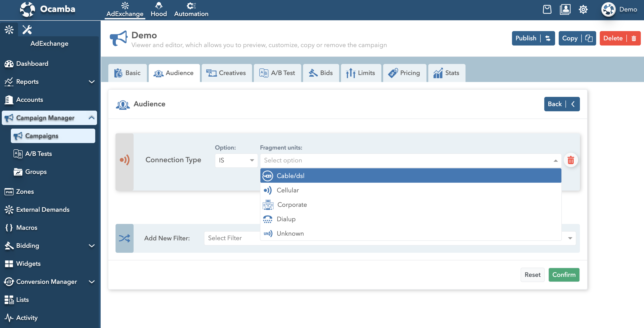This screenshot has height=328, width=644.
Task: Click the Audience tab icon
Action: point(158,73)
